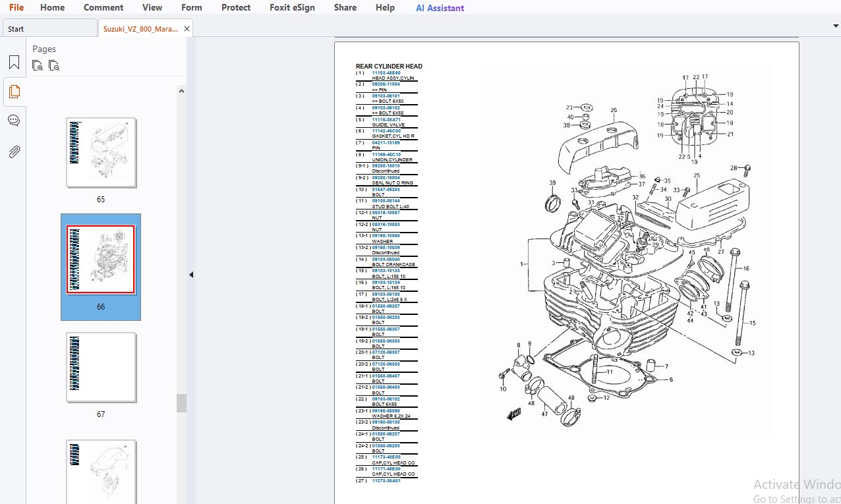This screenshot has height=504, width=841.
Task: Click part number link 09160-08130
Action: (x=386, y=422)
